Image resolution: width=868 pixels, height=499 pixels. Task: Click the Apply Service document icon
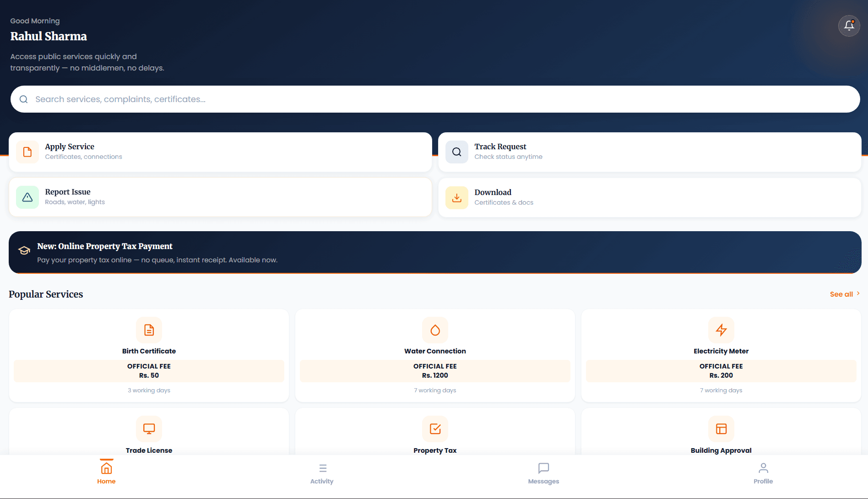pyautogui.click(x=27, y=152)
